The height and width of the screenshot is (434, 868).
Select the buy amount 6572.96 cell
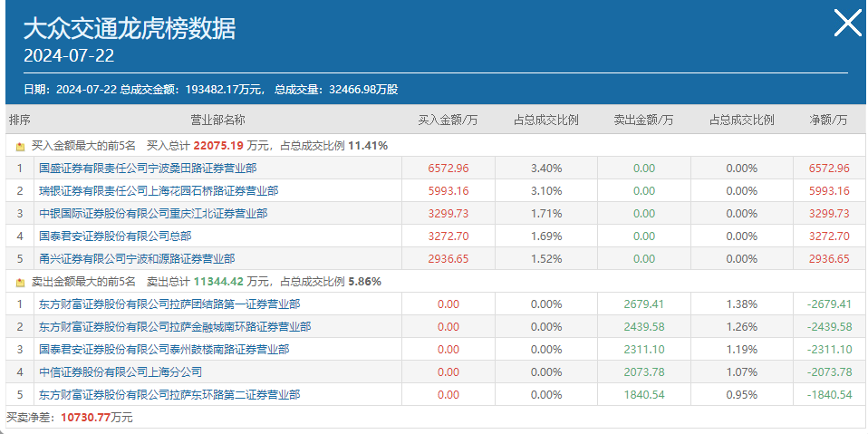(448, 169)
